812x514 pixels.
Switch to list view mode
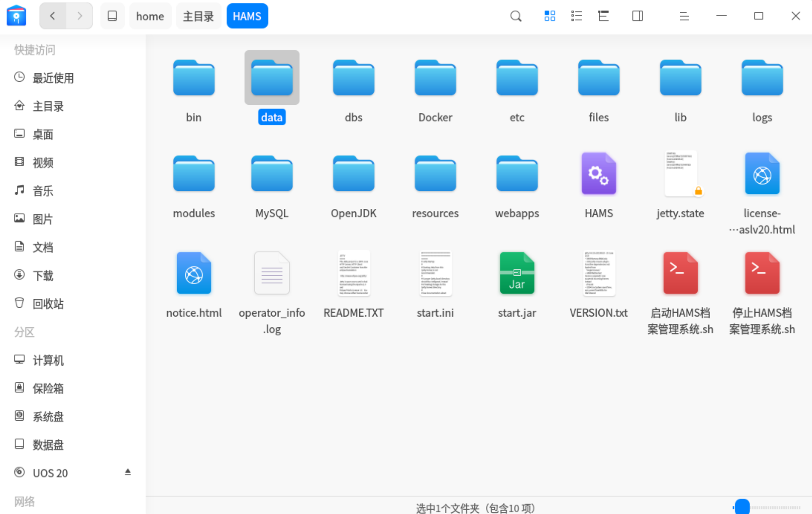click(x=577, y=16)
